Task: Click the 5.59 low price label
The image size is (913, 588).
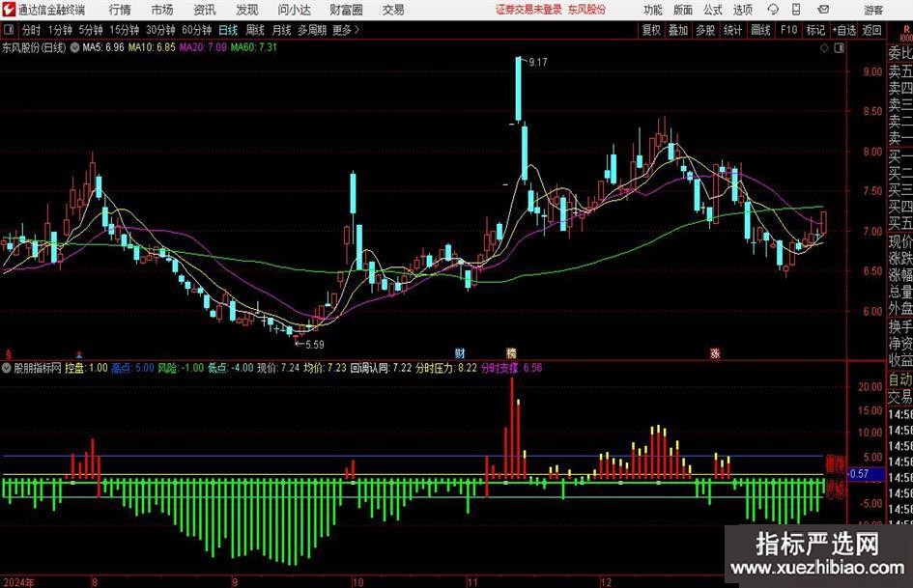Action: tap(314, 344)
